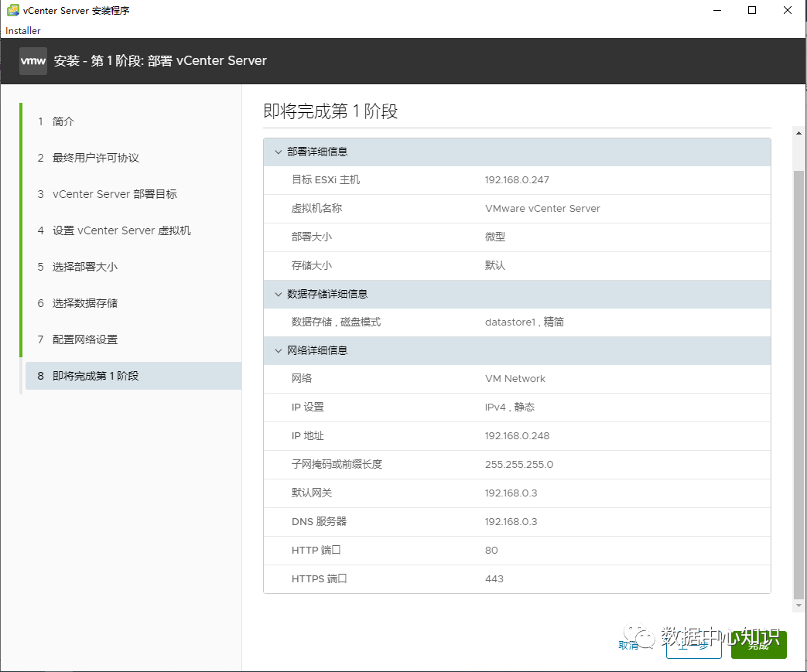Click the VMware vCenter Server name value

pos(542,208)
